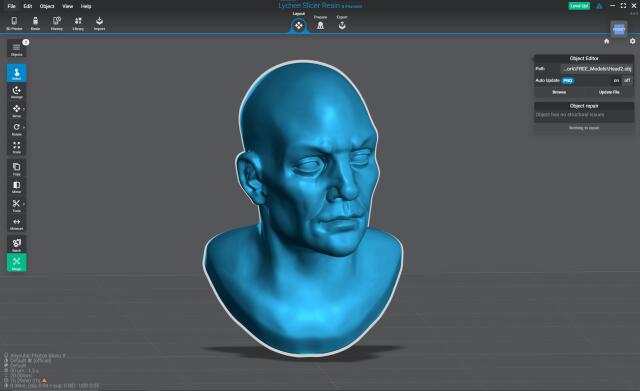Click the printer thumbnail in the top-right corner
Screen dimensions: 640x391
619,29
